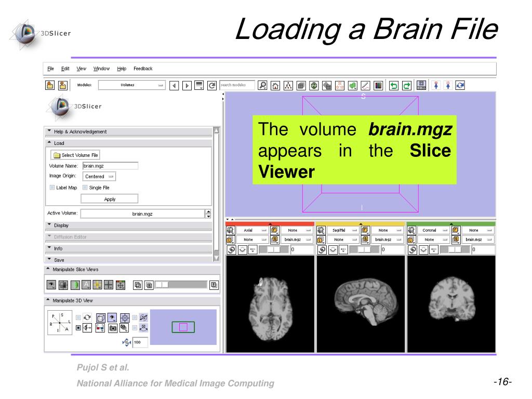Click the foreground/background fade slider

pos(181,285)
